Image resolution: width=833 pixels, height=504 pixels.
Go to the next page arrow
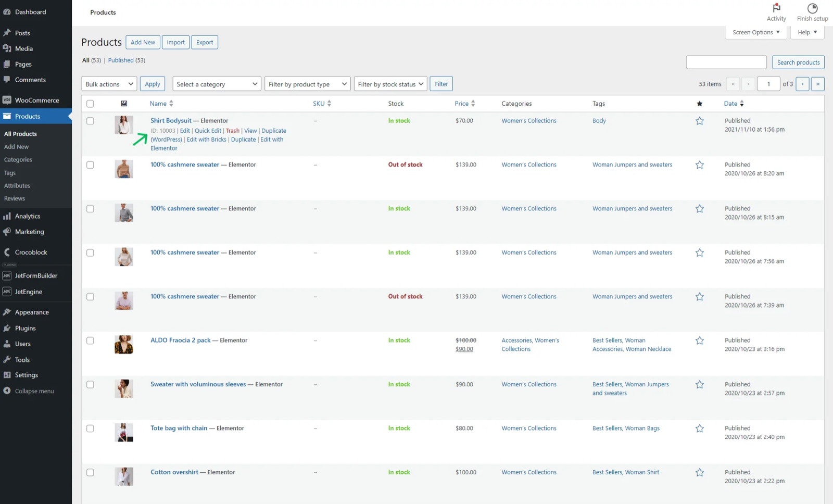coord(802,84)
